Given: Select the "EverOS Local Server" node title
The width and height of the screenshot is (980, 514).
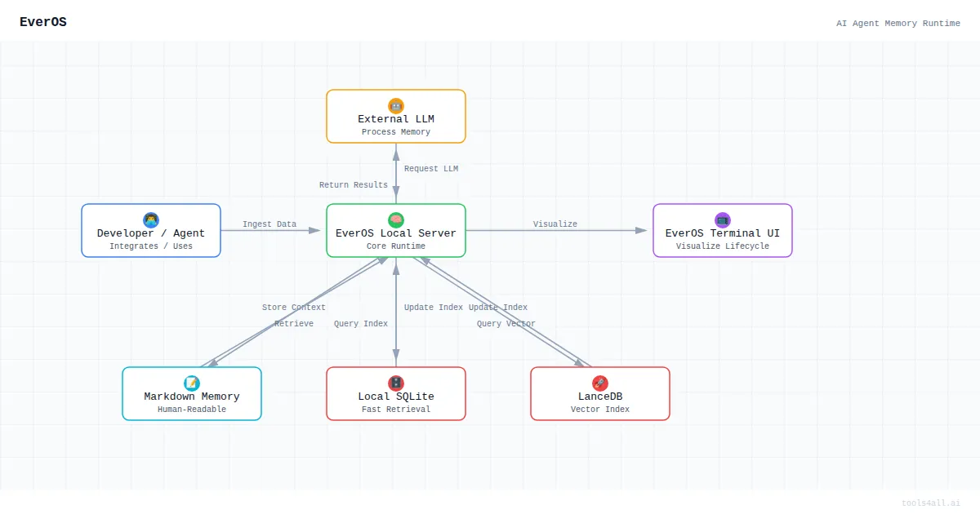Looking at the screenshot, I should pos(396,233).
